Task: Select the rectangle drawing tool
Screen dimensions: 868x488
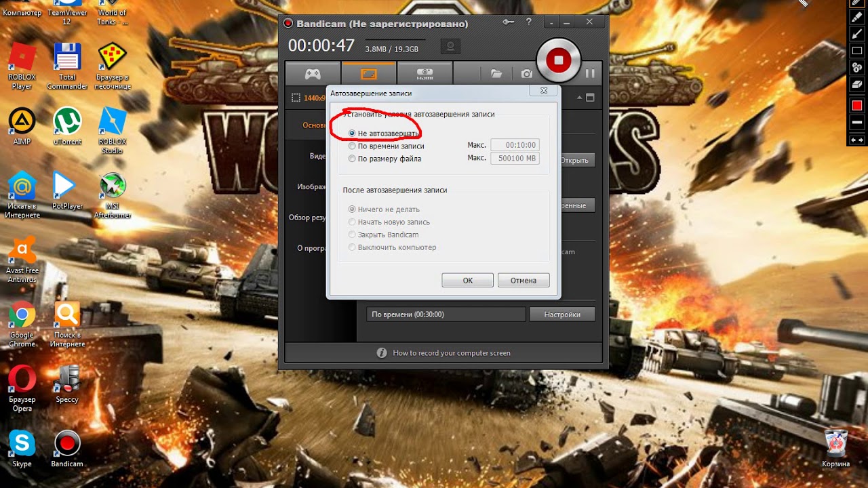Action: click(x=857, y=51)
